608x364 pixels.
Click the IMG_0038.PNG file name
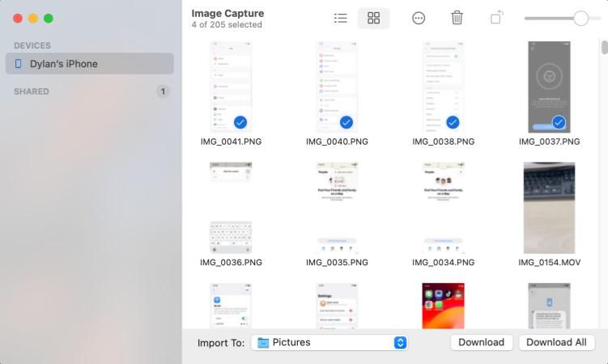[x=443, y=142]
